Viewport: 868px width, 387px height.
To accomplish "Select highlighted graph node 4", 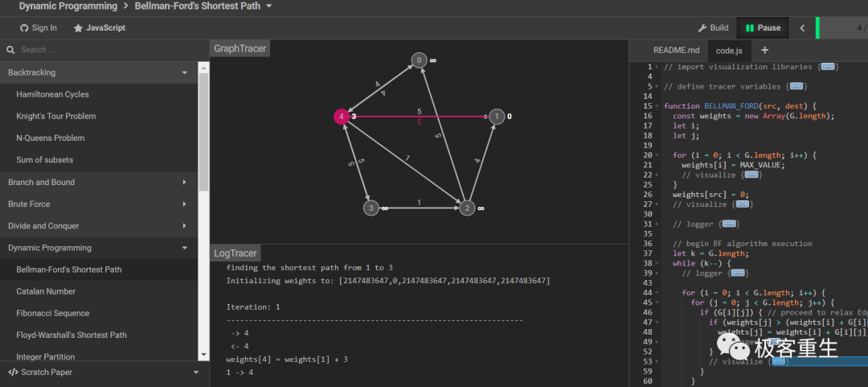I will point(342,117).
